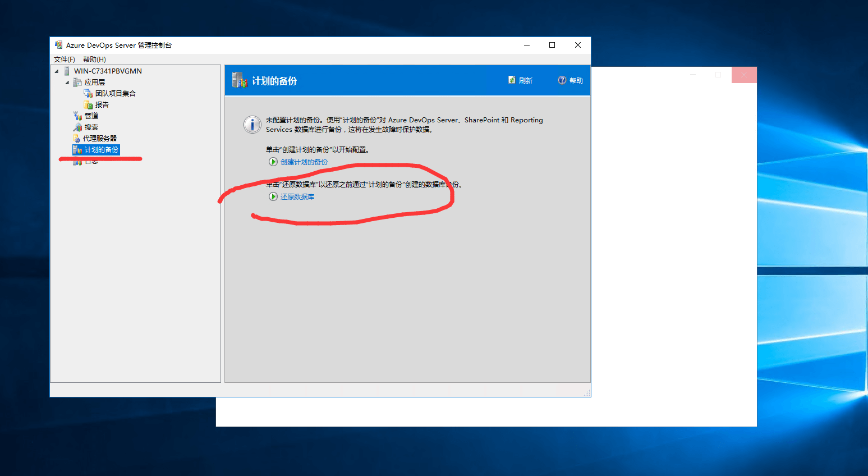Select the WIN-C7341PBVGMN server name

pos(108,71)
